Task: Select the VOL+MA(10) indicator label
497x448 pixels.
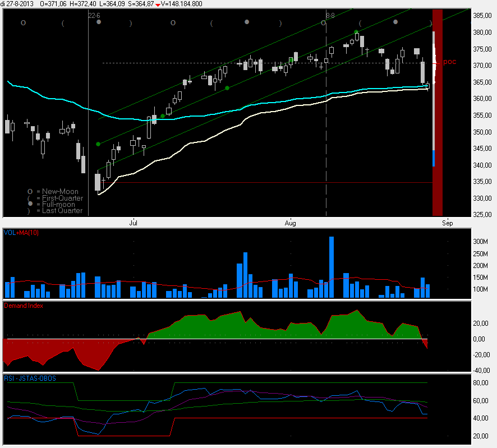Action: click(x=21, y=232)
